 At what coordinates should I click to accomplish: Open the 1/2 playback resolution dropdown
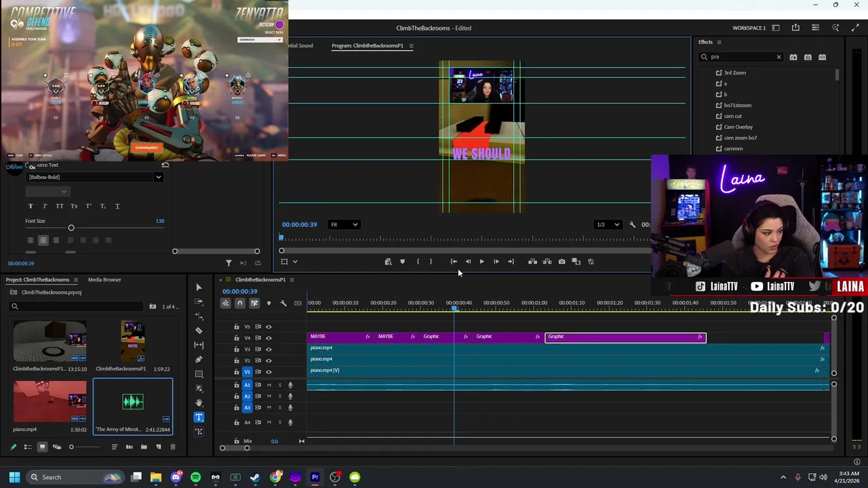(608, 224)
